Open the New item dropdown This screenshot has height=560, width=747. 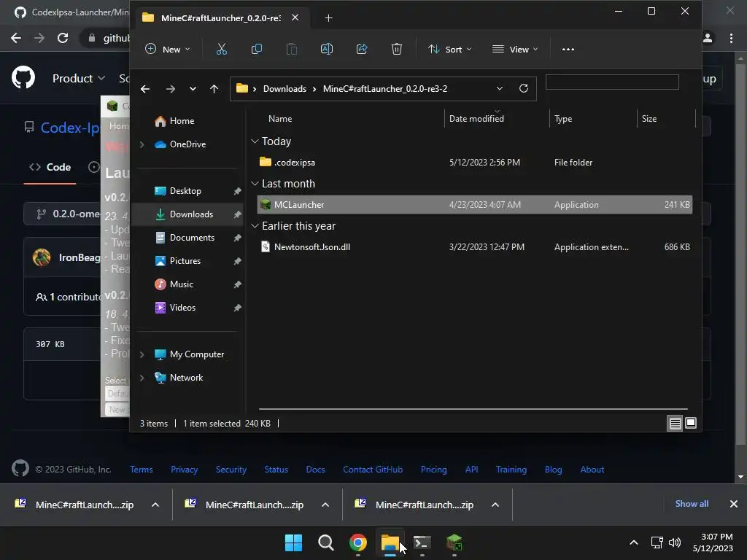[167, 49]
